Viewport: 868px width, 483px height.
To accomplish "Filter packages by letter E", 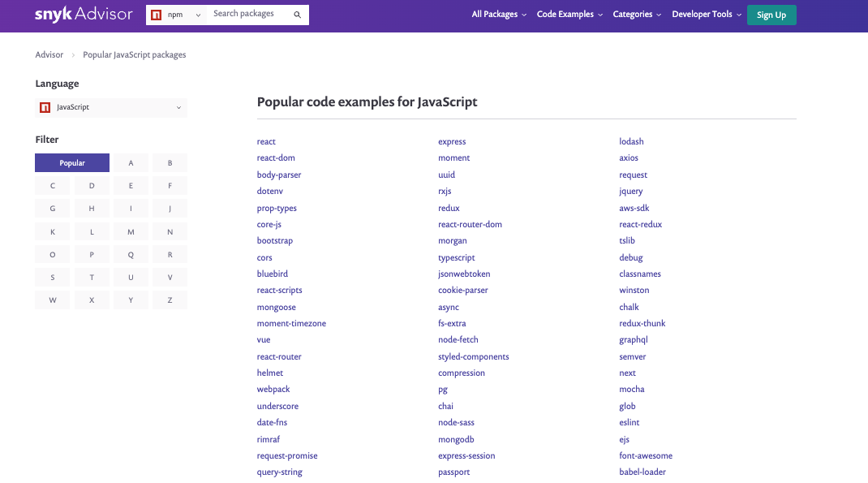I will coord(131,186).
